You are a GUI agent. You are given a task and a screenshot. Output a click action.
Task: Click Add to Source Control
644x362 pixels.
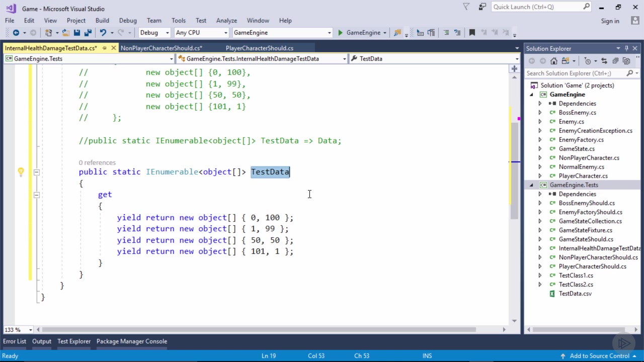[600, 356]
